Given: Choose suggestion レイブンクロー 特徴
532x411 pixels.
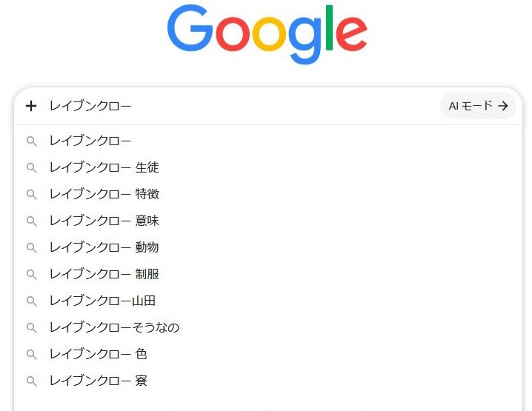Looking at the screenshot, I should tap(268, 194).
